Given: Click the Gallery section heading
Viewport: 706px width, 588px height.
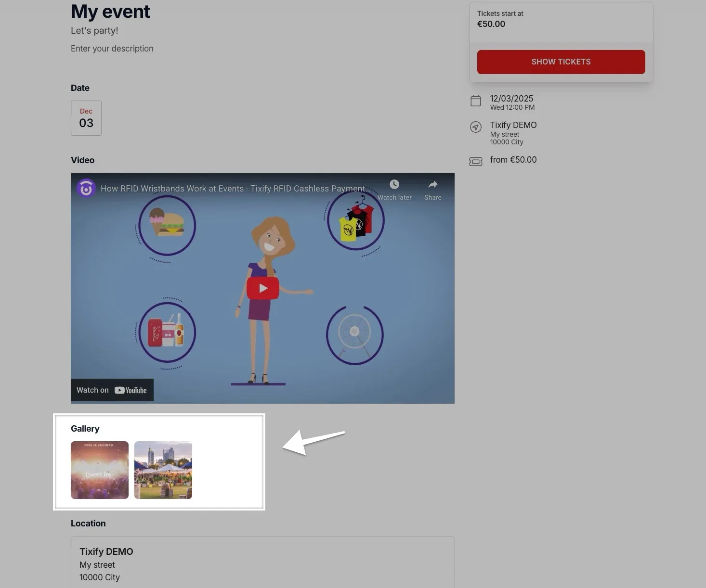Looking at the screenshot, I should 85,429.
